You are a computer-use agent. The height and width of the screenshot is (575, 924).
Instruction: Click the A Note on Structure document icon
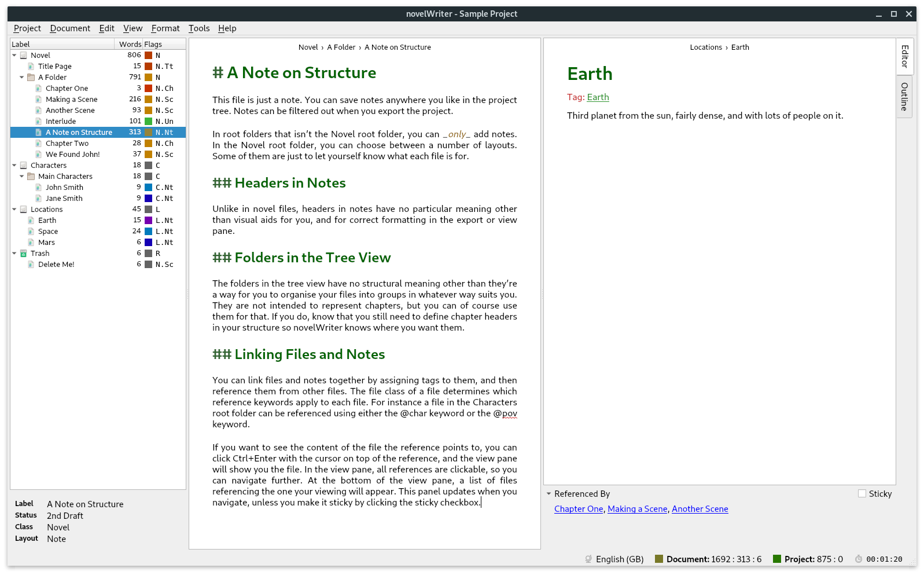[39, 133]
